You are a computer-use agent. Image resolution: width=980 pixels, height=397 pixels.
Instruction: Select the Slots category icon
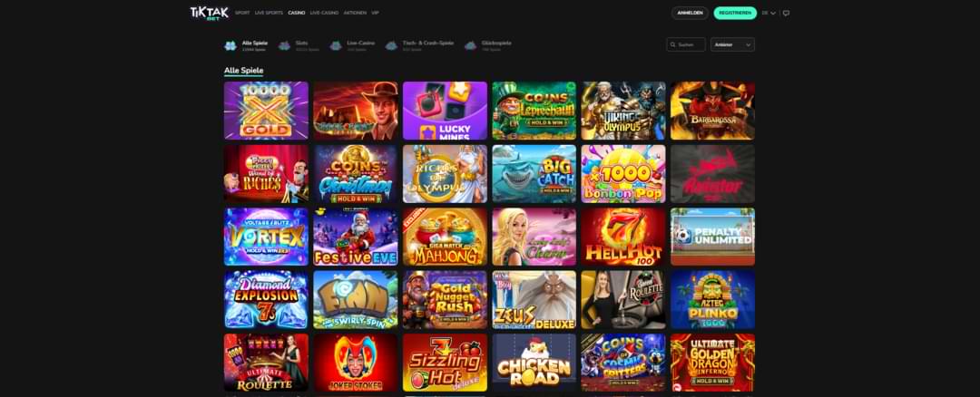(284, 45)
